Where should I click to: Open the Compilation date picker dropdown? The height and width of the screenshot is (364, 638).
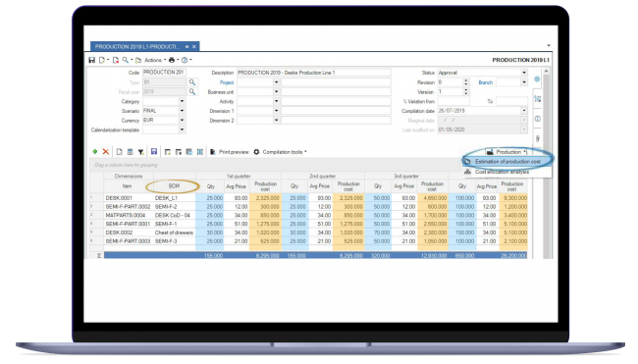[x=524, y=111]
